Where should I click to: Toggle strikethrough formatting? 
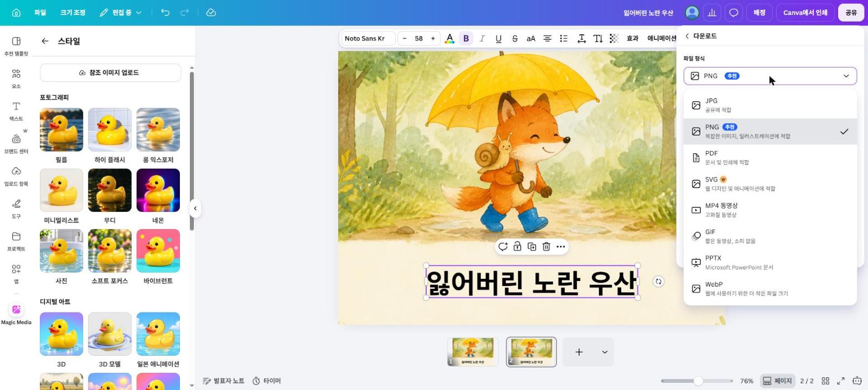pyautogui.click(x=515, y=38)
